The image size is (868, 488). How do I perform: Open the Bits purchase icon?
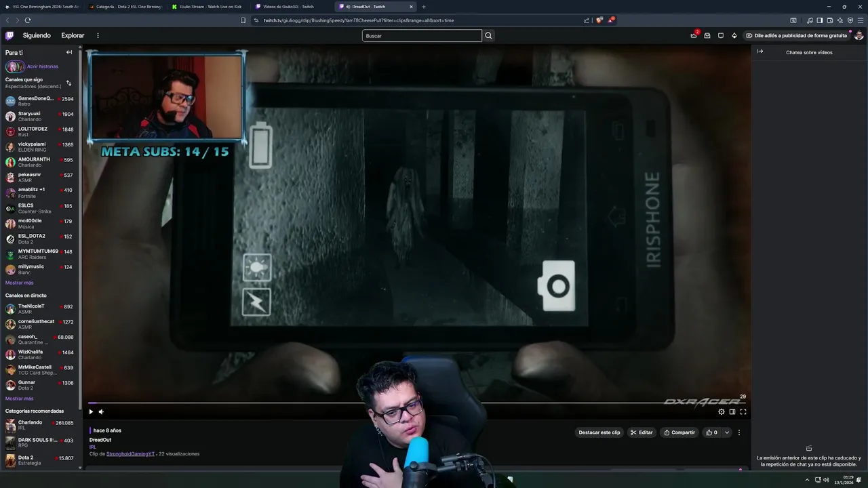click(x=734, y=35)
